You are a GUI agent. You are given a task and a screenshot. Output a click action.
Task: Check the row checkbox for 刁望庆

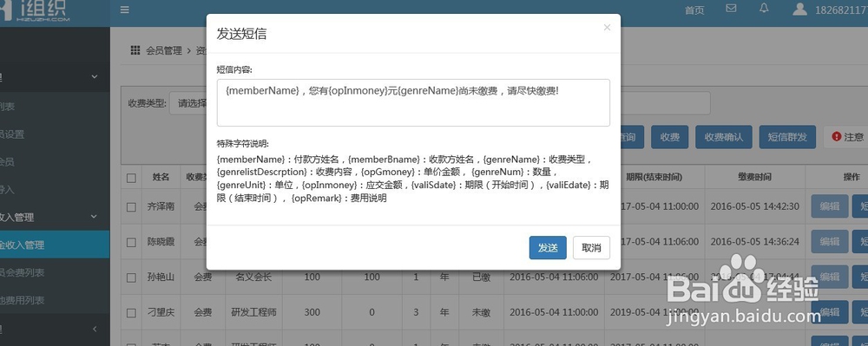(131, 313)
